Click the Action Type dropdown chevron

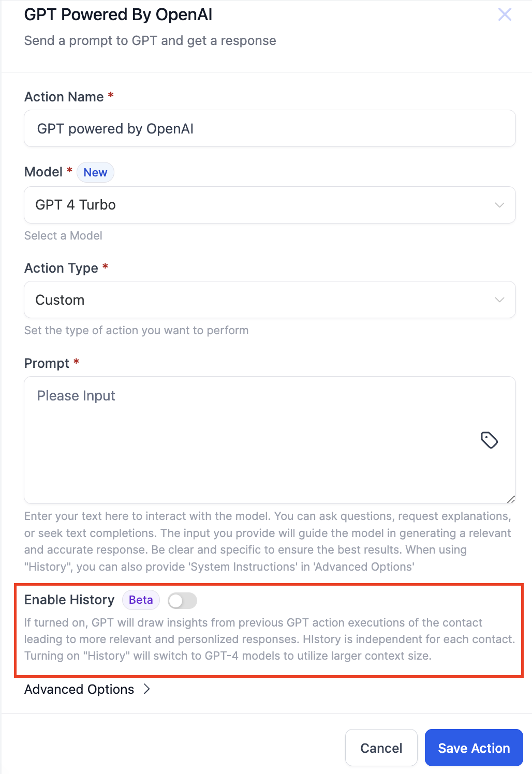(499, 300)
